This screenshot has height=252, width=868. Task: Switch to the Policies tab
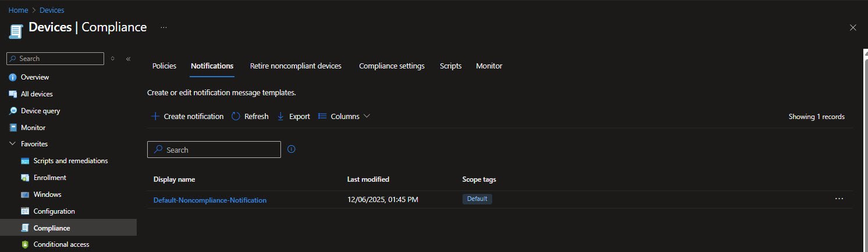click(x=164, y=66)
